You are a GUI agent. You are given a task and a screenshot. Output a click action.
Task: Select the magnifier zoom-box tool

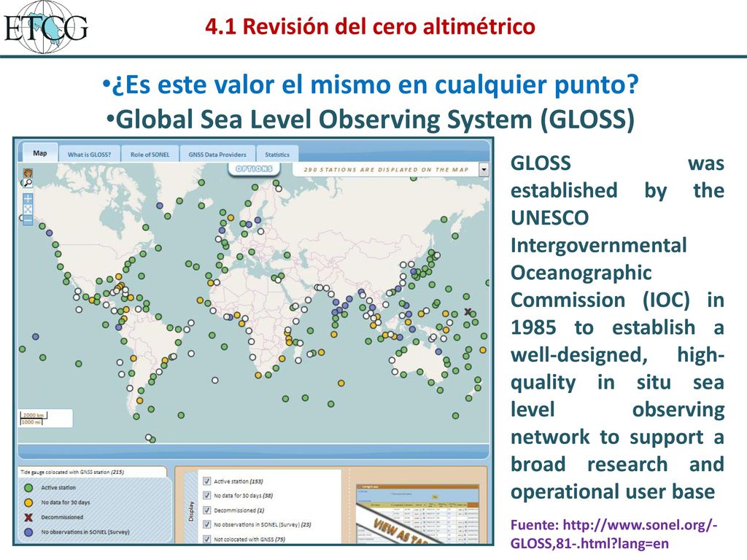tap(28, 183)
